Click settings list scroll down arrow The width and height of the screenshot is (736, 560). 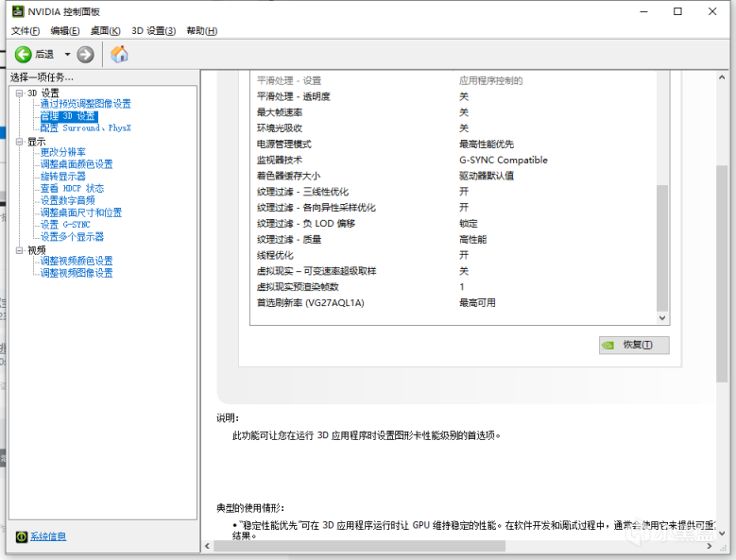coord(662,318)
